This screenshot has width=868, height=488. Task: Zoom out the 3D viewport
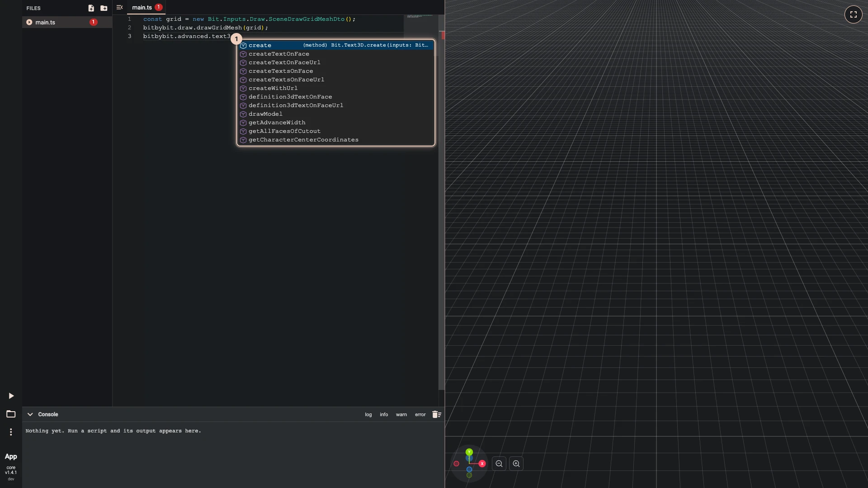coord(499,464)
